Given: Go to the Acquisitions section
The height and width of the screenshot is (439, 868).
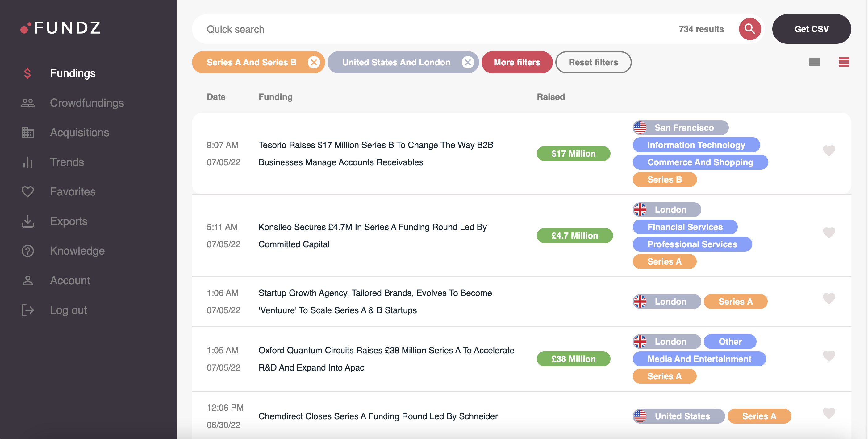Looking at the screenshot, I should click(x=79, y=133).
